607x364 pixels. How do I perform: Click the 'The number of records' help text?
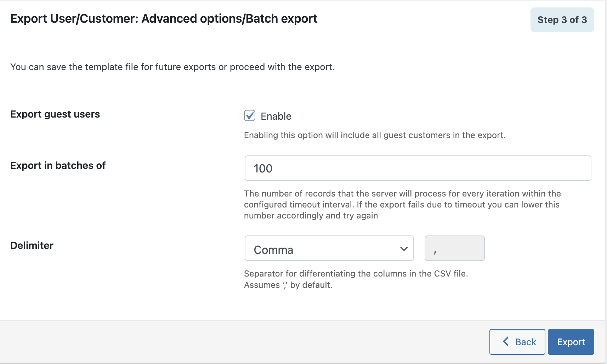[x=402, y=205]
